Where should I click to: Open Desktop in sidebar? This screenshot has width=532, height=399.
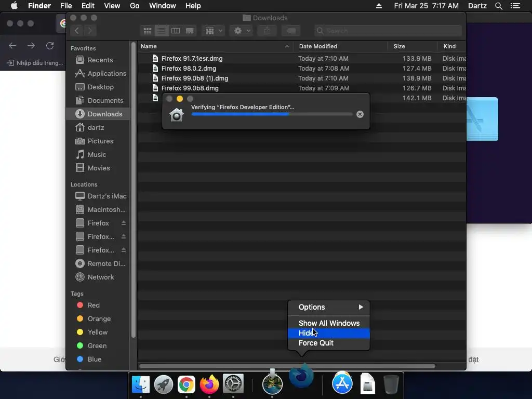(x=98, y=87)
